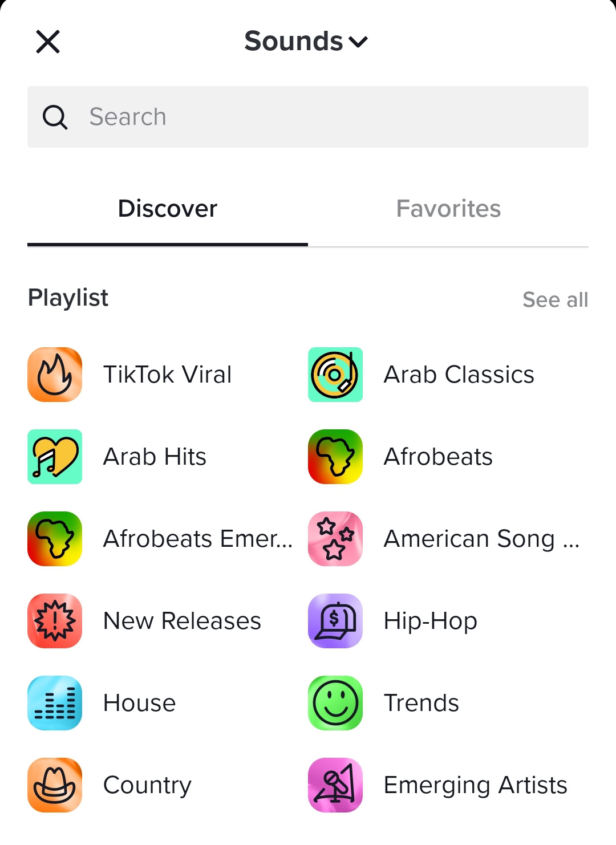This screenshot has height=845, width=616.
Task: Tap the Emerging Artists microphone icon
Action: pos(335,785)
